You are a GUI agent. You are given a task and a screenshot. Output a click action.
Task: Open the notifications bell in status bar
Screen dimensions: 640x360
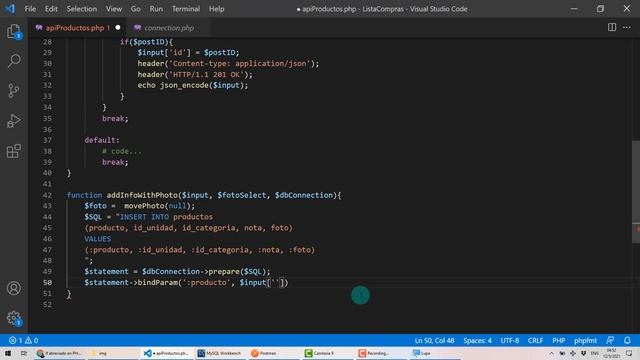click(627, 340)
